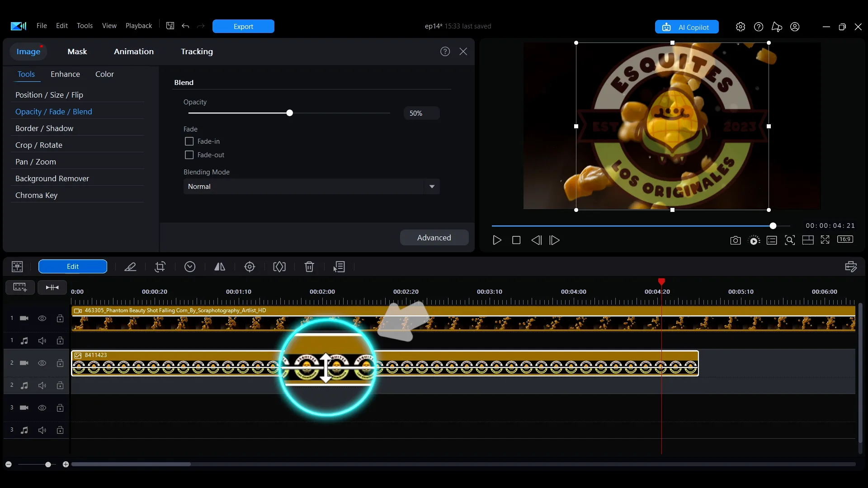This screenshot has width=868, height=488.
Task: Open the View menu
Action: [109, 26]
